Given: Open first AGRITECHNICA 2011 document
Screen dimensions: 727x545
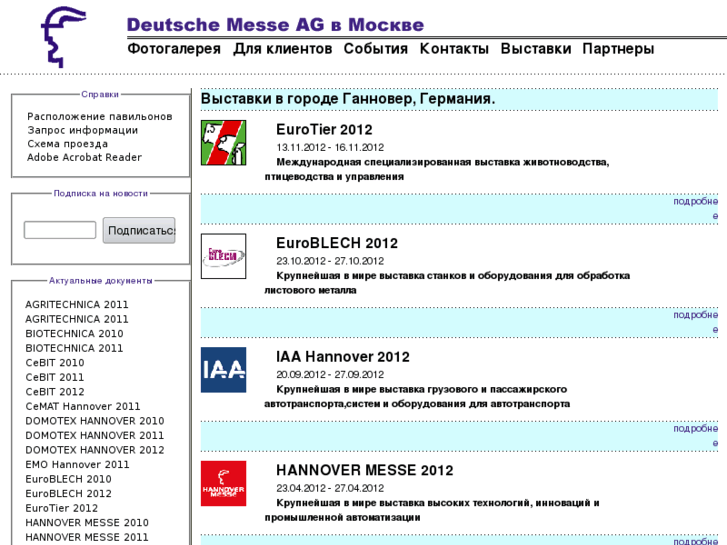Looking at the screenshot, I should coord(77,305).
